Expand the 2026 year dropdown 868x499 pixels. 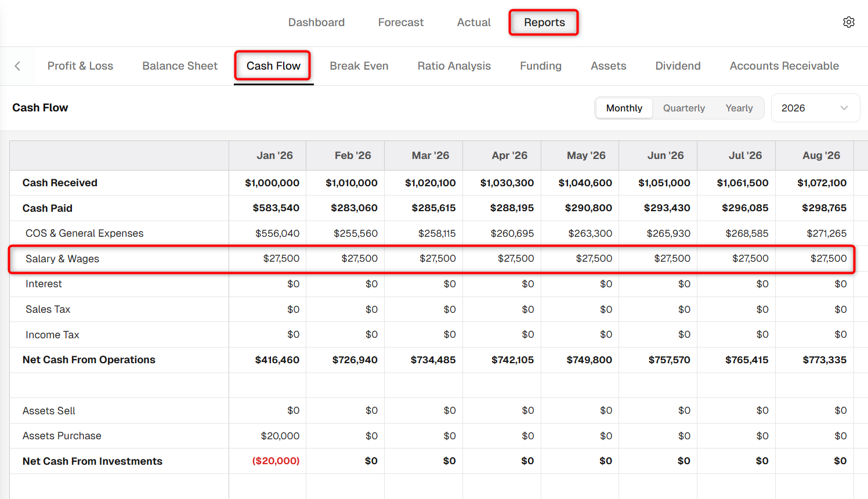[815, 108]
